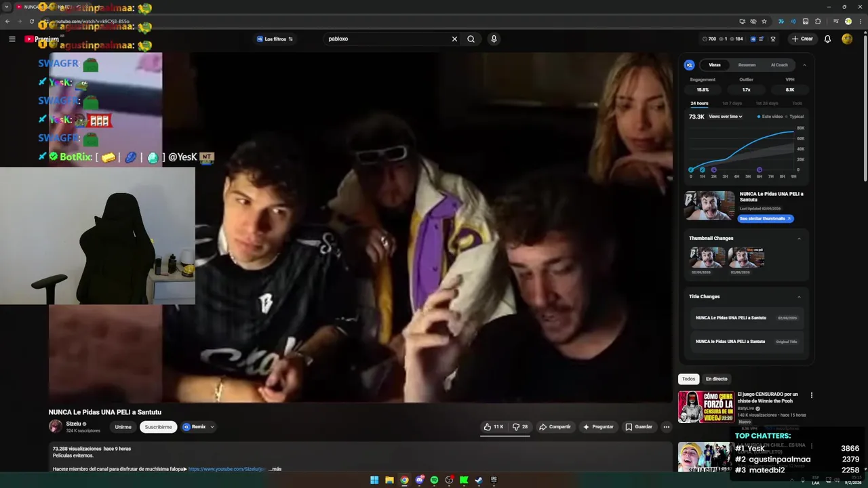Switch to the AI Coach tab
Viewport: 868px width, 488px height.
pos(779,65)
